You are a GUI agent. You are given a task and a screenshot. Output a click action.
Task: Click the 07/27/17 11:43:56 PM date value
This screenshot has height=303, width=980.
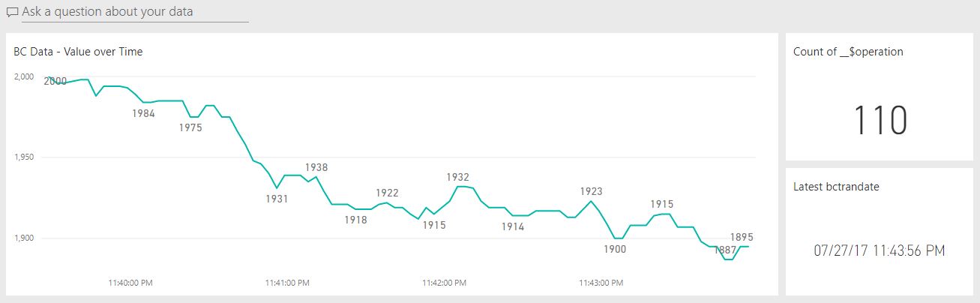tap(879, 250)
